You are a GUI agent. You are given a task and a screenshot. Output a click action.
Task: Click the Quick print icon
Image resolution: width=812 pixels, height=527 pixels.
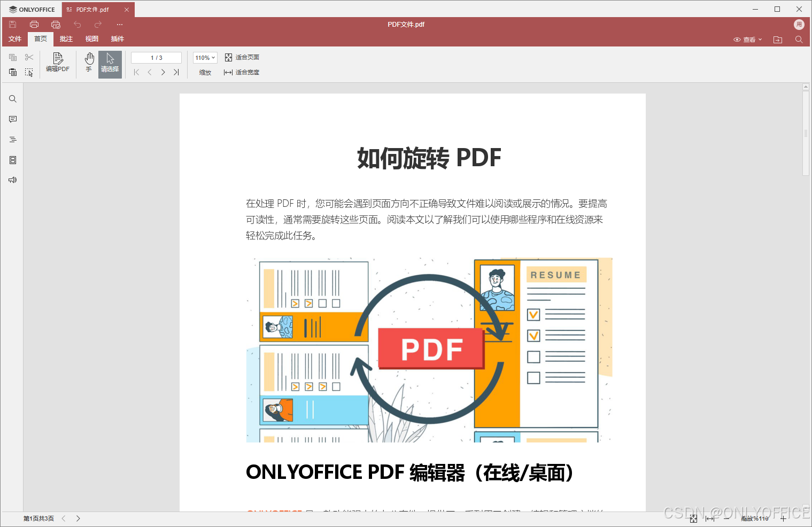(56, 25)
